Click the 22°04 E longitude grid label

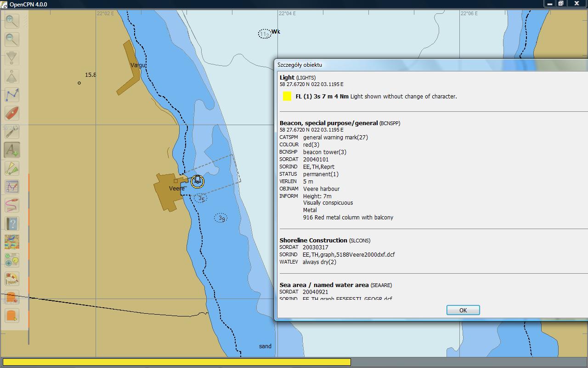click(288, 13)
